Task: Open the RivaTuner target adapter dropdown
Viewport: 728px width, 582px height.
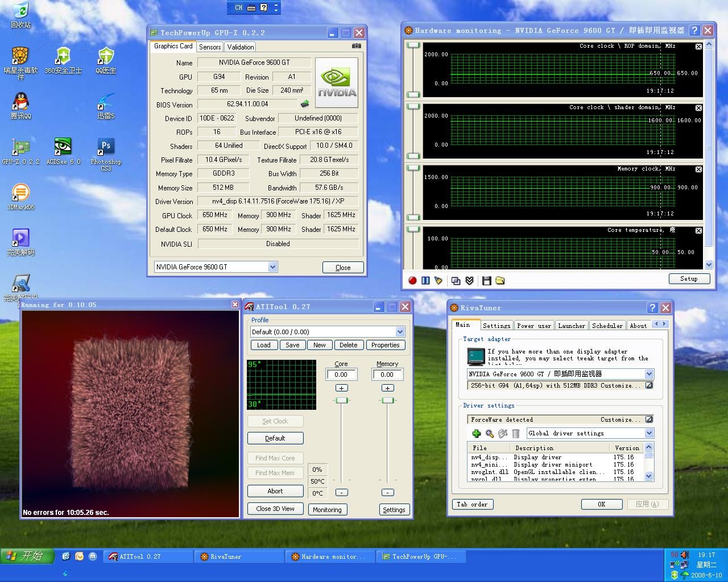Action: click(x=649, y=374)
